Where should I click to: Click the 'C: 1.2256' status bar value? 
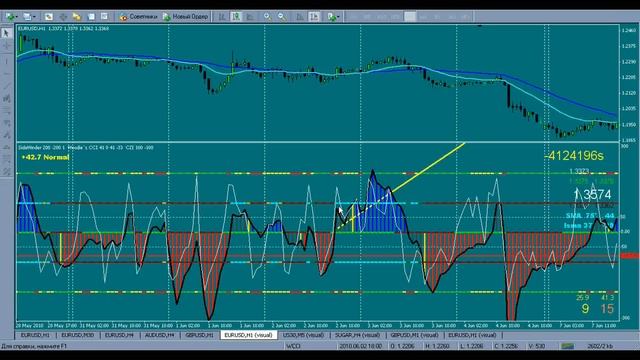click(x=507, y=346)
